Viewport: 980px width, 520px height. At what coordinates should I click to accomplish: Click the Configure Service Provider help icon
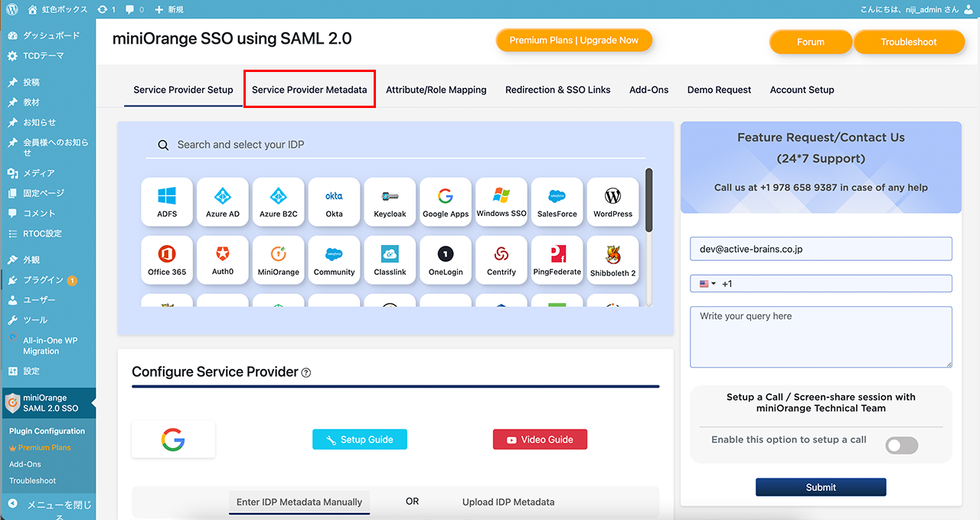[306, 373]
